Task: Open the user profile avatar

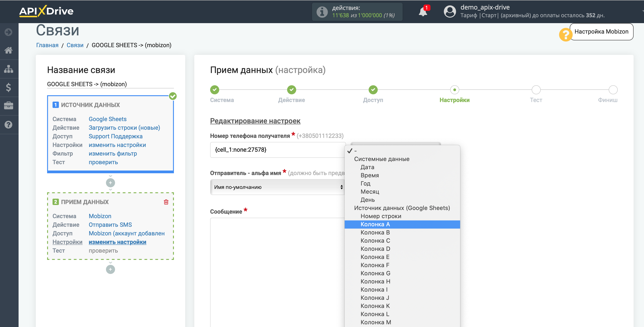Action: pyautogui.click(x=450, y=12)
